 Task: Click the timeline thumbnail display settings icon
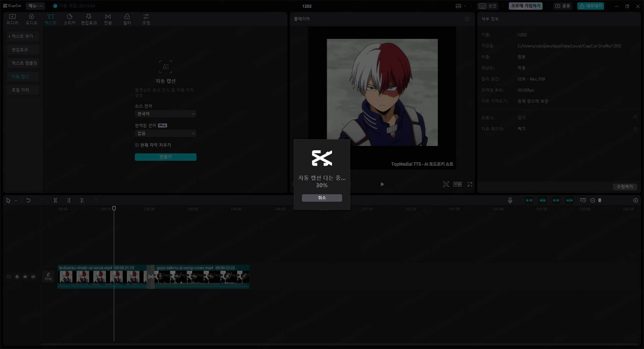click(583, 200)
